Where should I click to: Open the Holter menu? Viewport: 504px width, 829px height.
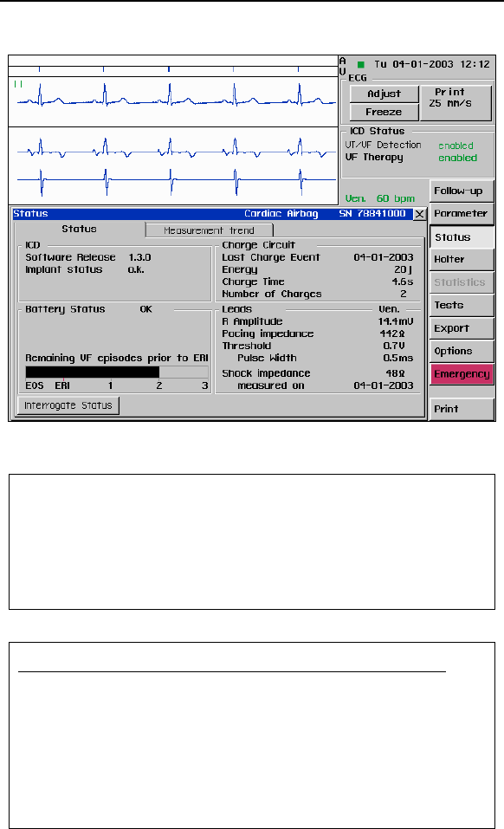pos(462,260)
